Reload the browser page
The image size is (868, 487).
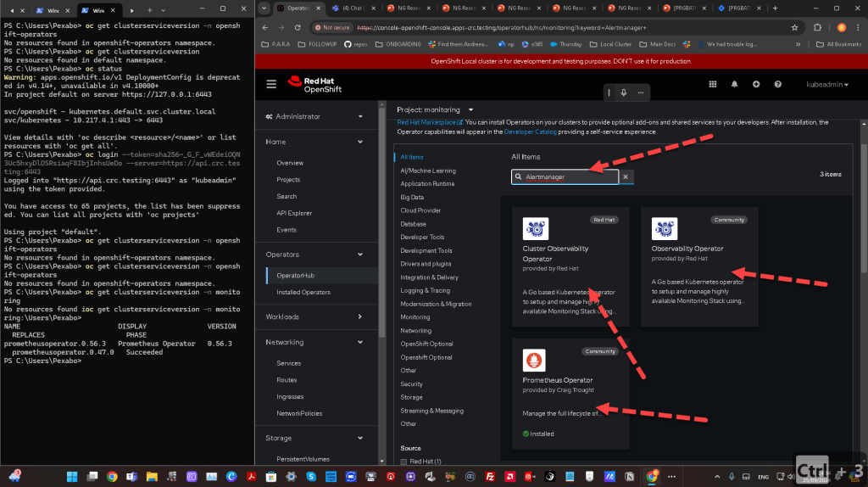(x=298, y=28)
